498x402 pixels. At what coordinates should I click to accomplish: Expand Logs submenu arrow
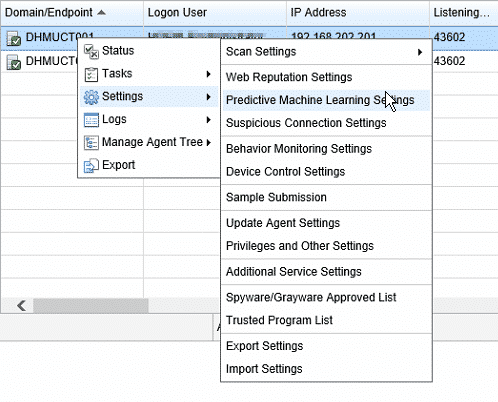[x=209, y=120]
